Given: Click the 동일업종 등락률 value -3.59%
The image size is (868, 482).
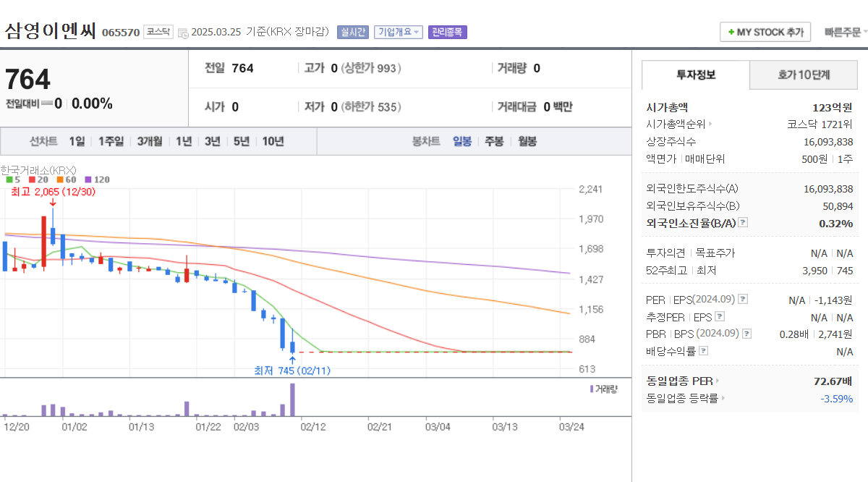Looking at the screenshot, I should point(836,399).
